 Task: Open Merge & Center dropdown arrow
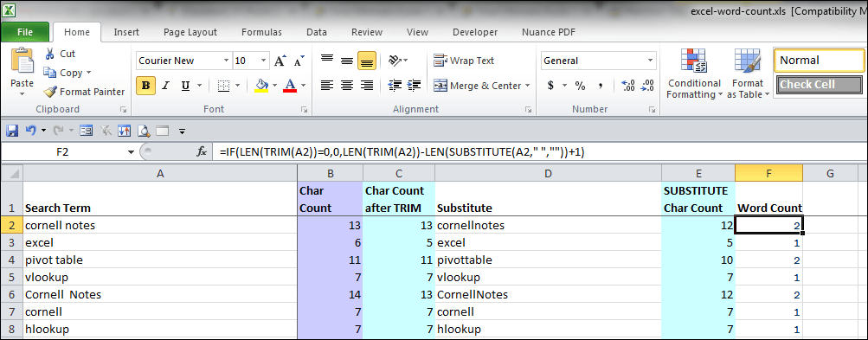527,86
